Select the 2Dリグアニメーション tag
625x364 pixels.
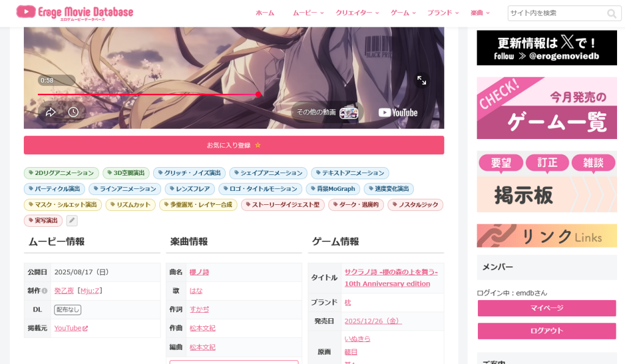(x=62, y=173)
